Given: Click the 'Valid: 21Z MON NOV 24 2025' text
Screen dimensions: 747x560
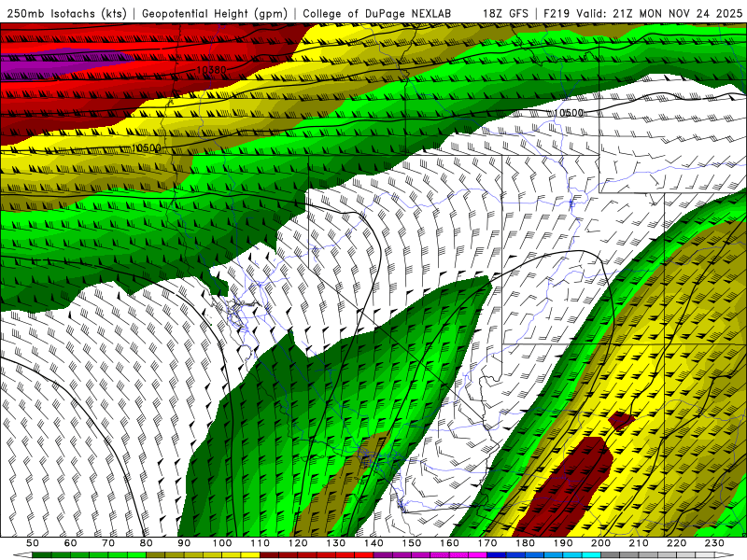Looking at the screenshot, I should tap(659, 13).
